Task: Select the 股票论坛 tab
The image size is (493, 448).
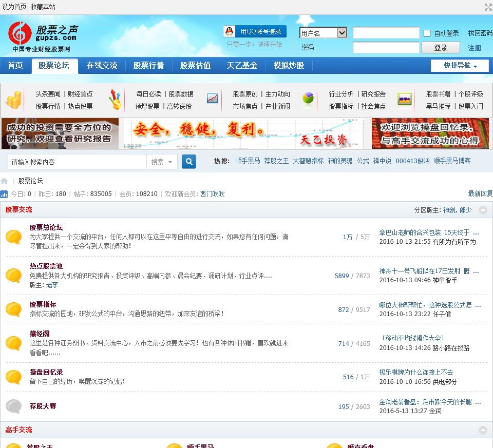Action: click(x=54, y=65)
